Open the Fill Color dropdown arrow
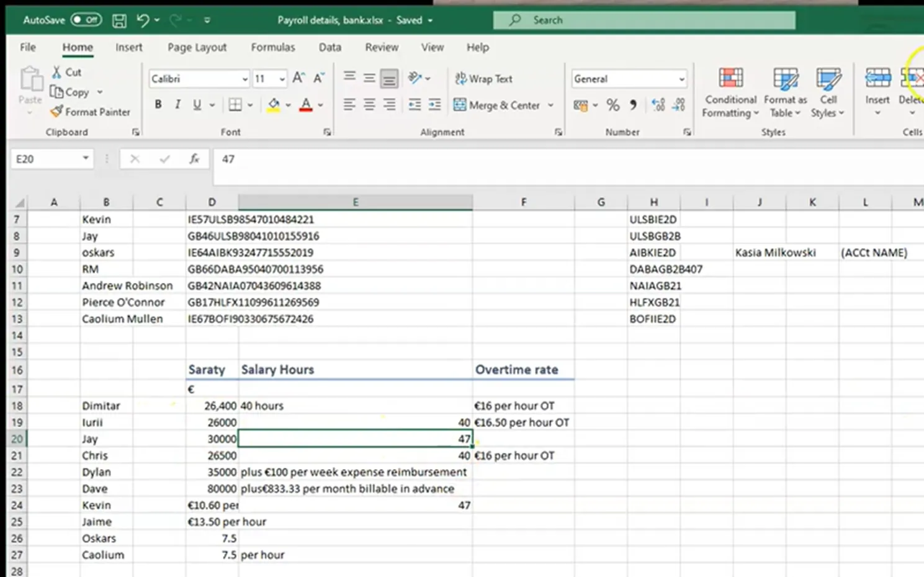The image size is (924, 577). click(x=289, y=105)
